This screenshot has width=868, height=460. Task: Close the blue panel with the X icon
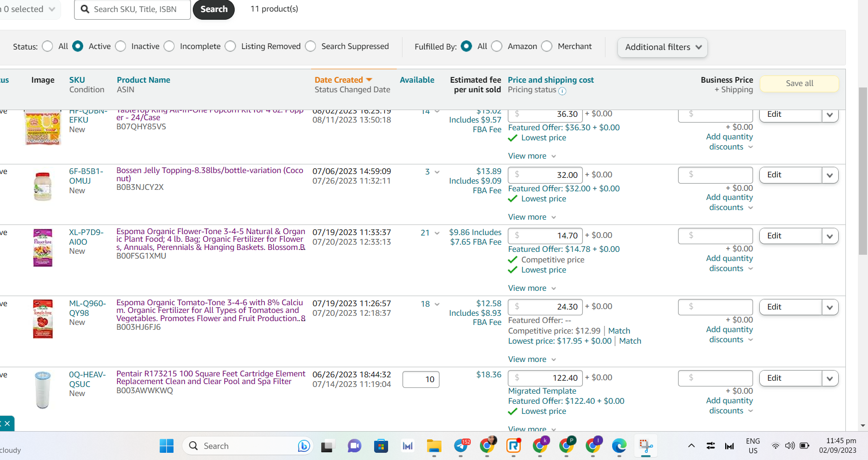pyautogui.click(x=7, y=423)
